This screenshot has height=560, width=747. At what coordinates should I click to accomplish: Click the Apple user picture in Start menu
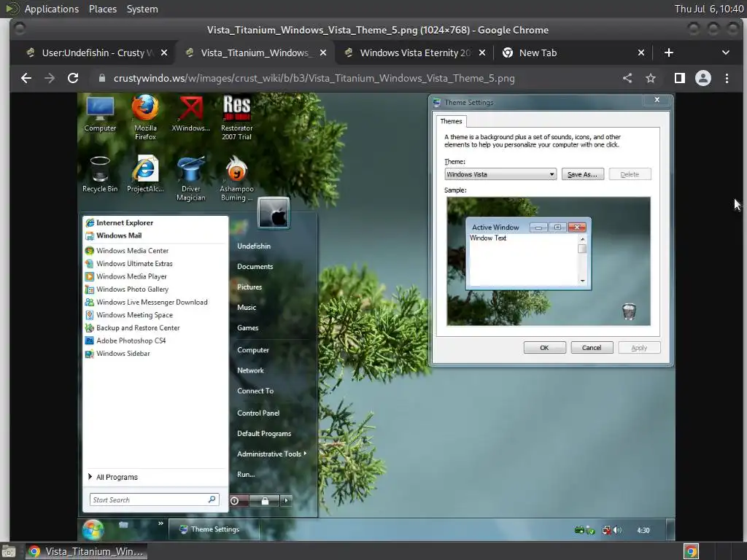click(274, 213)
